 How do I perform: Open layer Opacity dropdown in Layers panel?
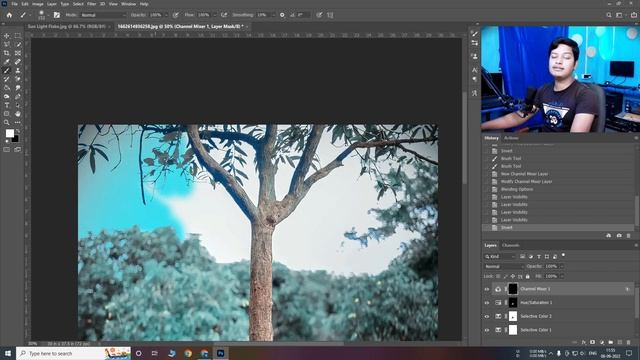[561, 266]
